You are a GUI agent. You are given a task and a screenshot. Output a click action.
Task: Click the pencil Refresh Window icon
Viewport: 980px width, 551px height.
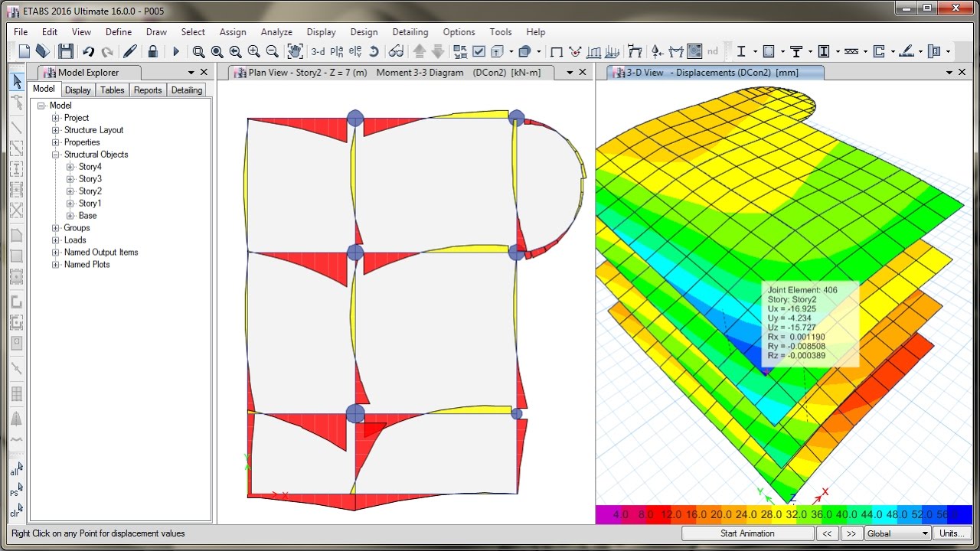pyautogui.click(x=130, y=51)
